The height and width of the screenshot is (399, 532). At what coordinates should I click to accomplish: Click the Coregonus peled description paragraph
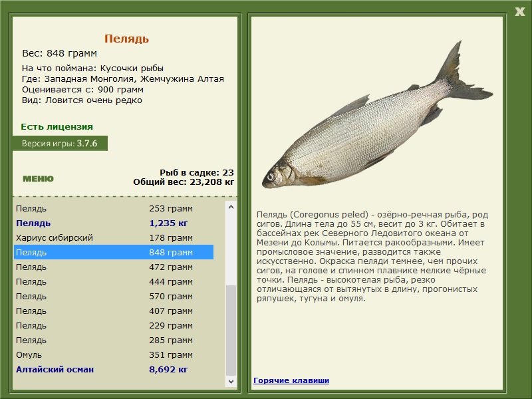click(x=372, y=257)
